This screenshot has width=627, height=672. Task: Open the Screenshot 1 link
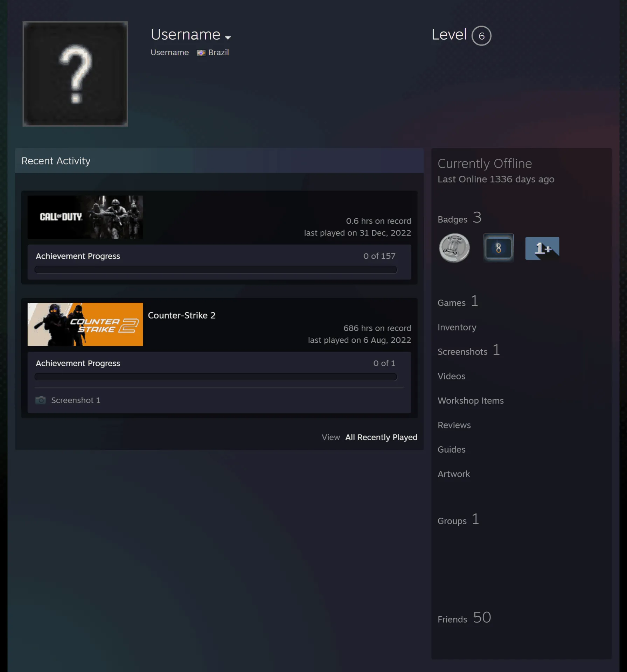76,400
